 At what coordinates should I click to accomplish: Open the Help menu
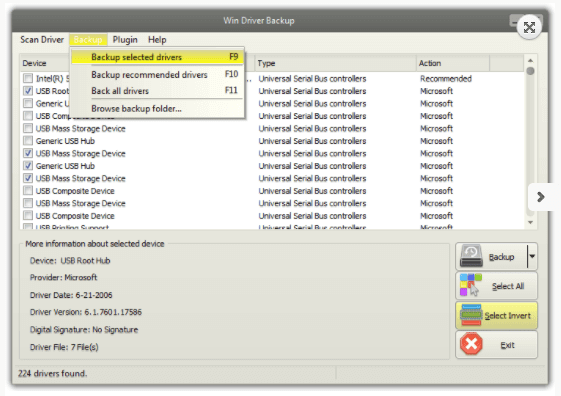tap(157, 39)
